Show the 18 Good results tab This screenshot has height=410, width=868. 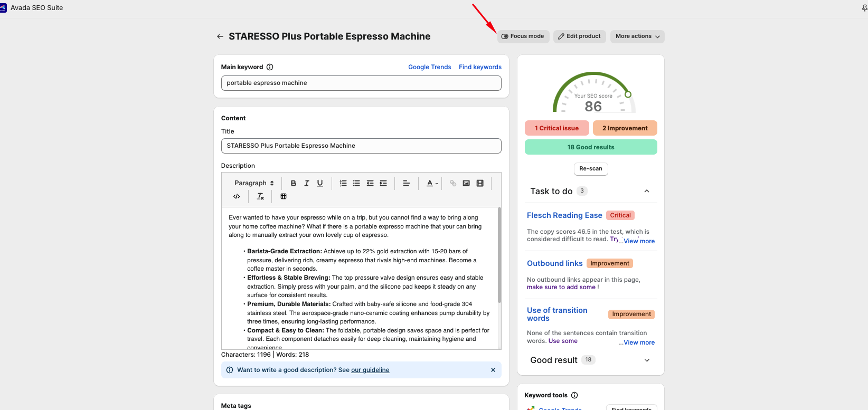pyautogui.click(x=590, y=147)
